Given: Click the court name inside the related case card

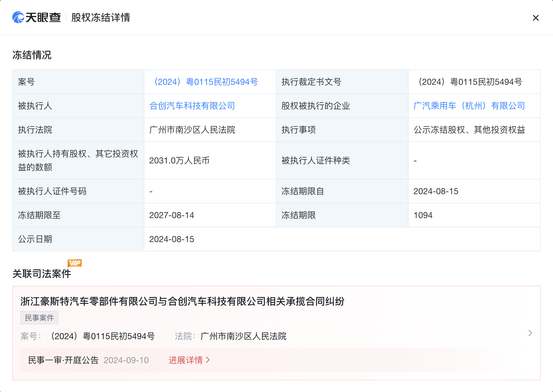Looking at the screenshot, I should click(243, 336).
